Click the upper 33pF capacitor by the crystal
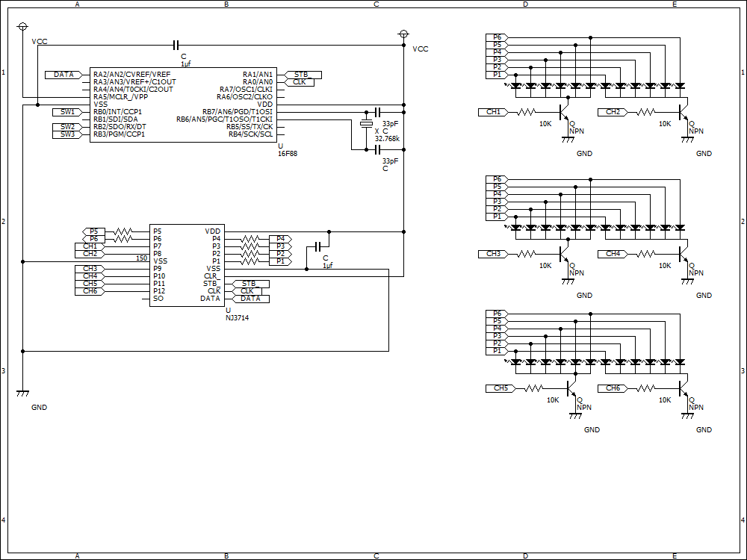 pos(377,113)
